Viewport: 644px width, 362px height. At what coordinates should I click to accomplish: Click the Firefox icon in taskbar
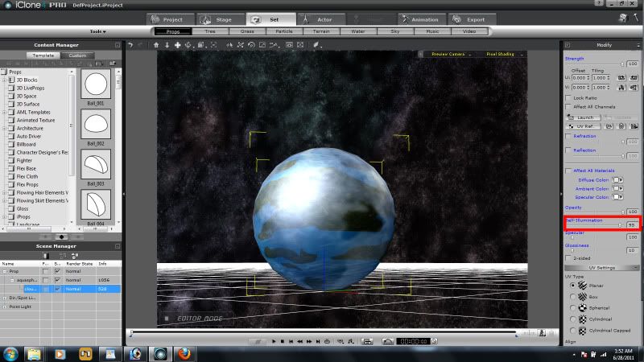click(x=185, y=353)
